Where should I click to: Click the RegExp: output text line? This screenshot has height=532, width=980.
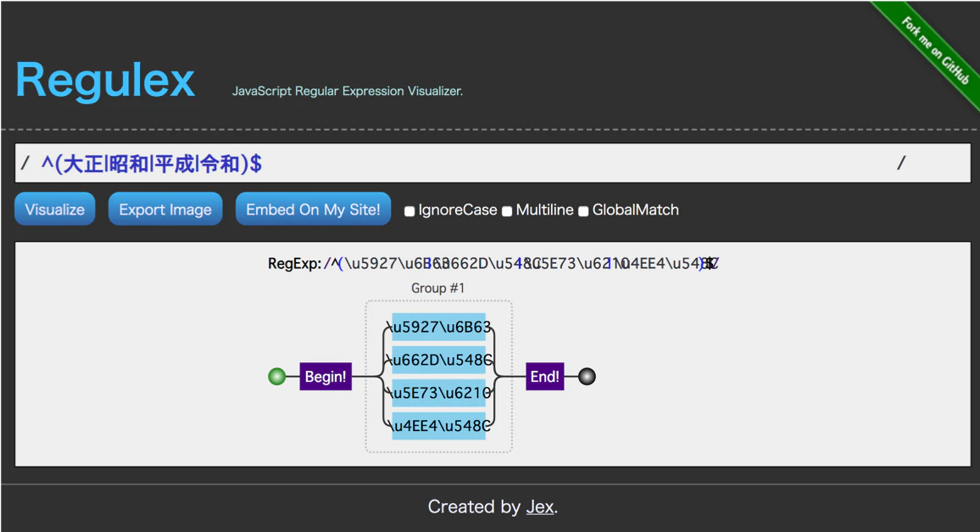pyautogui.click(x=493, y=264)
